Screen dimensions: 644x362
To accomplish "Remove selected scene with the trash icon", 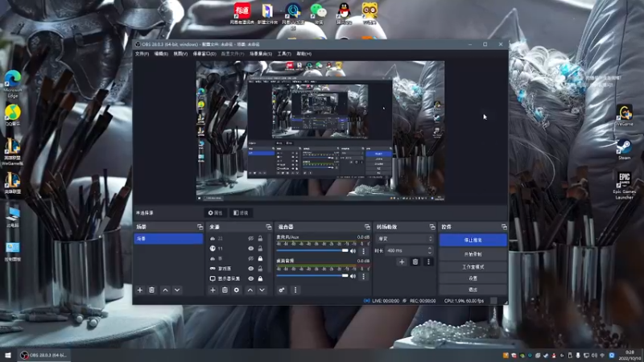I will tap(151, 290).
